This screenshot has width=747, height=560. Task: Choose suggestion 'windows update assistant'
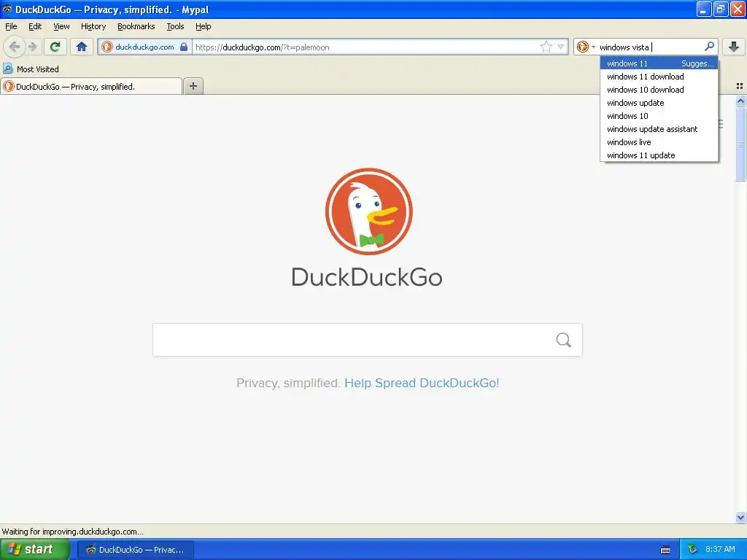click(659, 129)
